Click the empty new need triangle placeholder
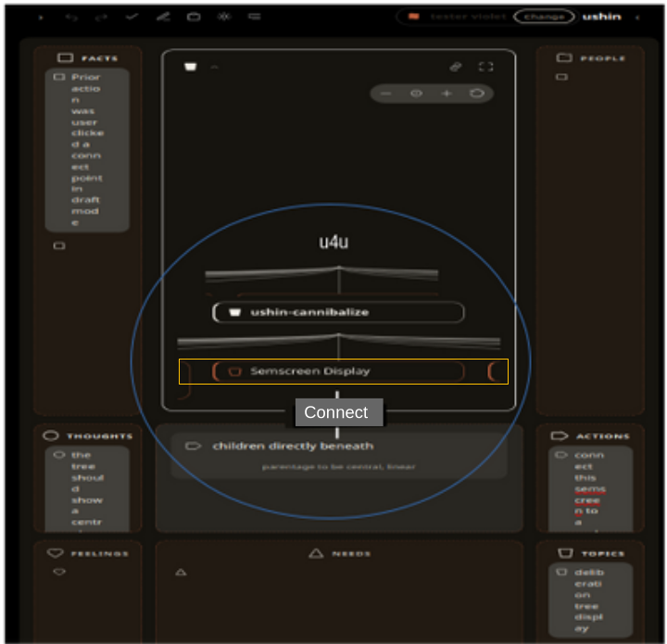This screenshot has height=644, width=667. pyautogui.click(x=181, y=573)
